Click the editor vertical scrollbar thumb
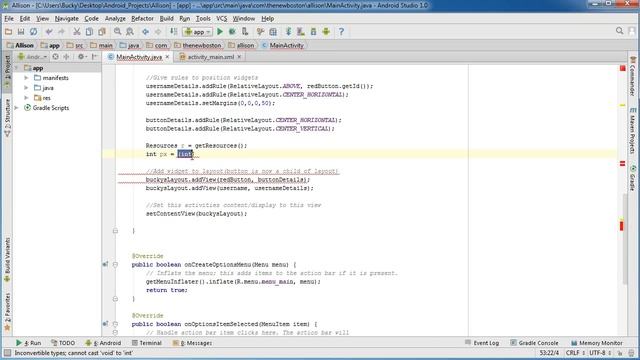This screenshot has height=360, width=640. click(x=625, y=239)
